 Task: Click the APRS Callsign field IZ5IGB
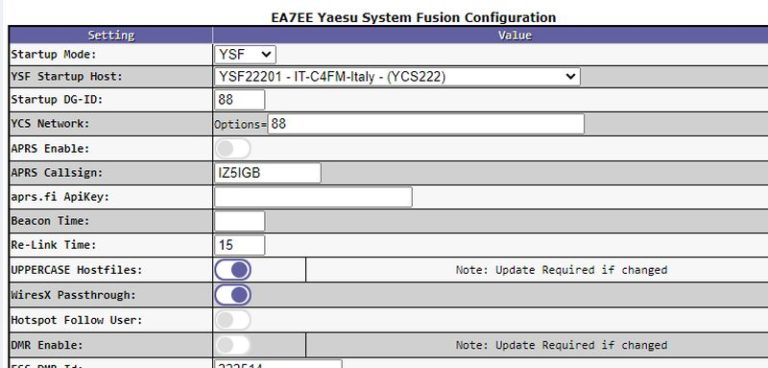(267, 173)
